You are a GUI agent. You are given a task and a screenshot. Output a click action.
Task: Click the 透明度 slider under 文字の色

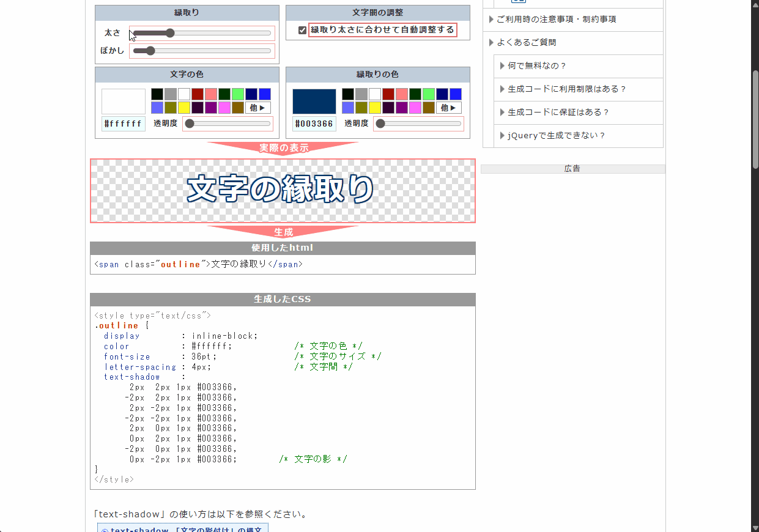pos(228,124)
